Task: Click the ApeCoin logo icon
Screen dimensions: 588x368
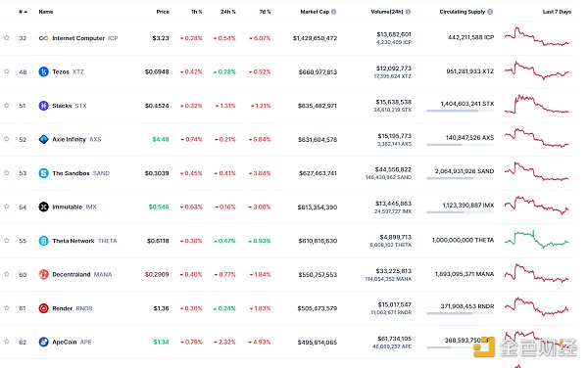Action: (x=43, y=342)
